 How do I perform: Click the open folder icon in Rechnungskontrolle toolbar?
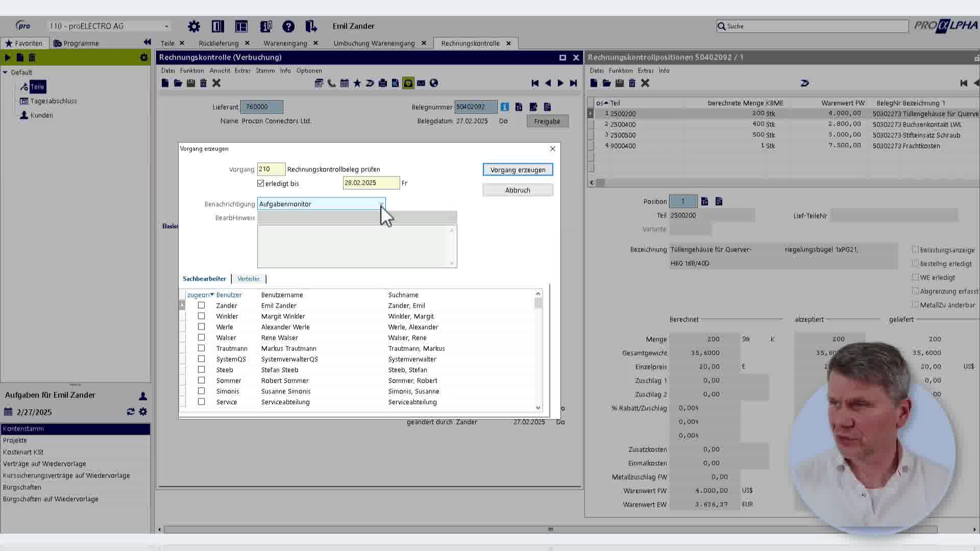click(178, 83)
